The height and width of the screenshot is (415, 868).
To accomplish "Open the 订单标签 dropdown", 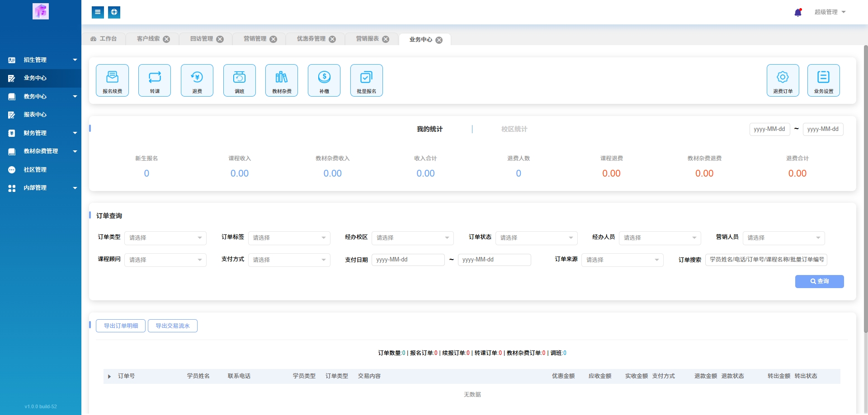I will tap(289, 238).
